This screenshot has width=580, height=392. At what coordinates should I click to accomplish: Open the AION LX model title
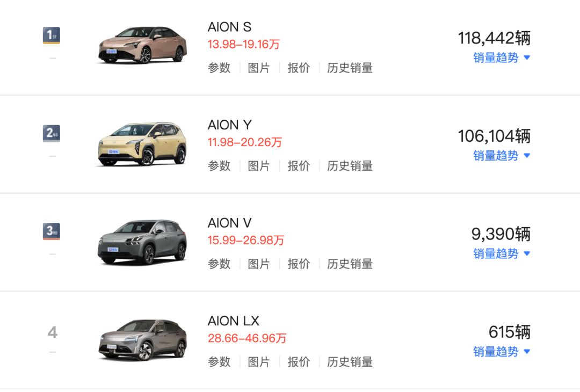pyautogui.click(x=234, y=321)
